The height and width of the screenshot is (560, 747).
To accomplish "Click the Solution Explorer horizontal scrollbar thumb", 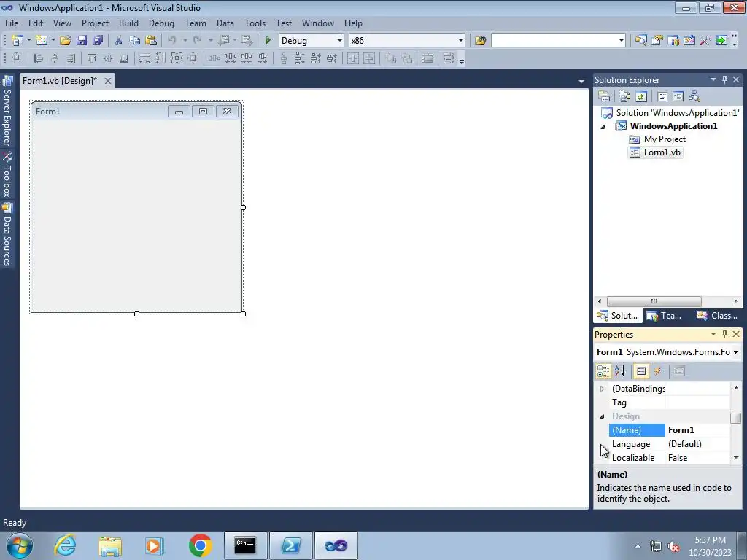I will [654, 301].
